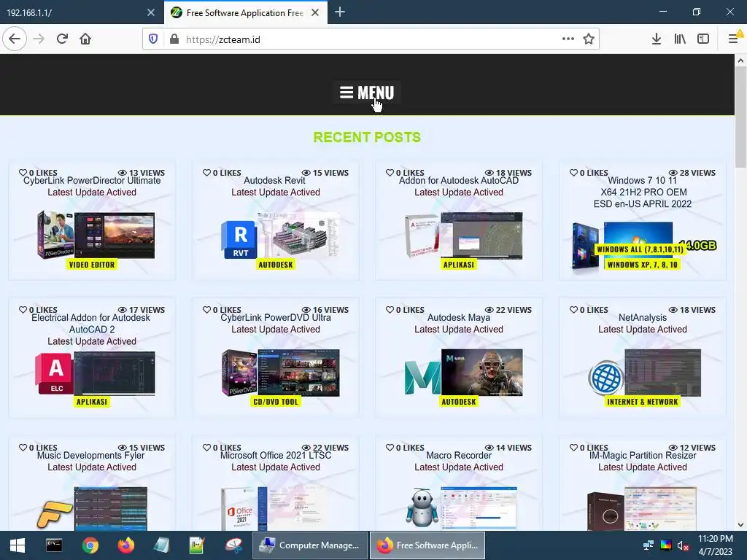Open Windows 7 10 11 X64 post
747x560 pixels.
[643, 192]
